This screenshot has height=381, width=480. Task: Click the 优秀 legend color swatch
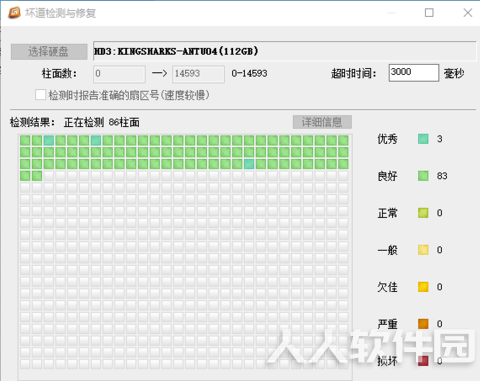click(423, 139)
